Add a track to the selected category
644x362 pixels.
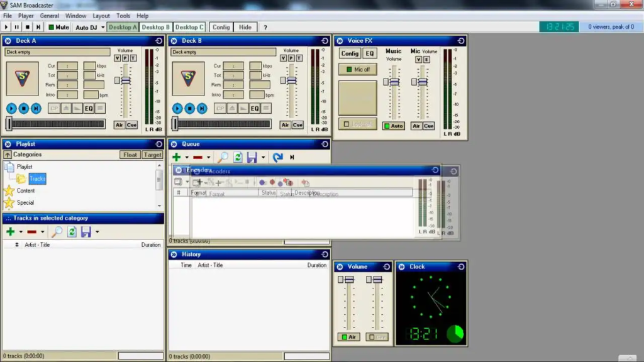(11, 232)
